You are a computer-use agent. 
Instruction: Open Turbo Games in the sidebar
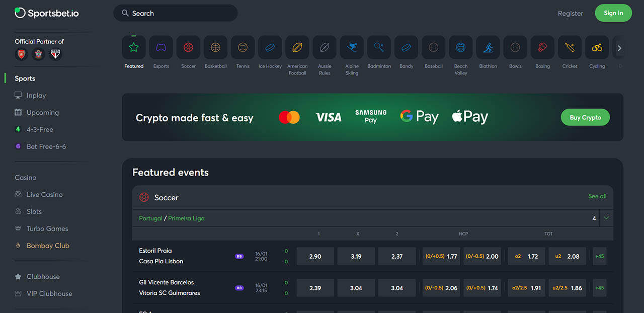click(x=41, y=228)
